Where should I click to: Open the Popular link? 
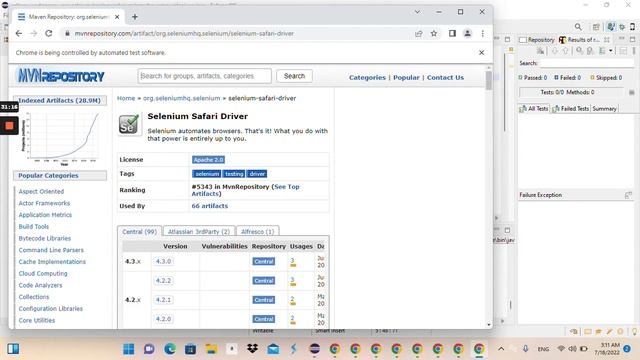point(406,78)
